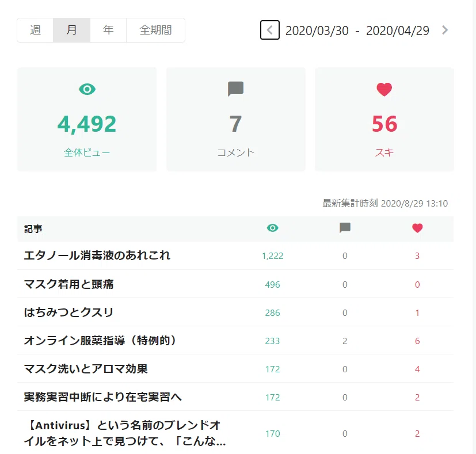Viewport: 476px width, 454px height.
Task: Click the 全体ビュー total views card label
Action: click(x=87, y=152)
